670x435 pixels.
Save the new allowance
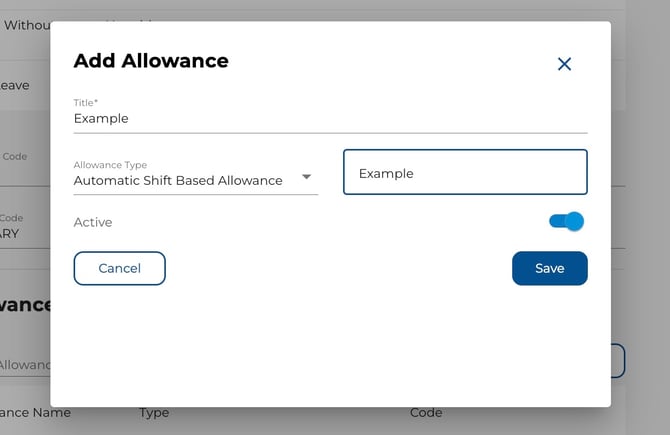point(549,268)
